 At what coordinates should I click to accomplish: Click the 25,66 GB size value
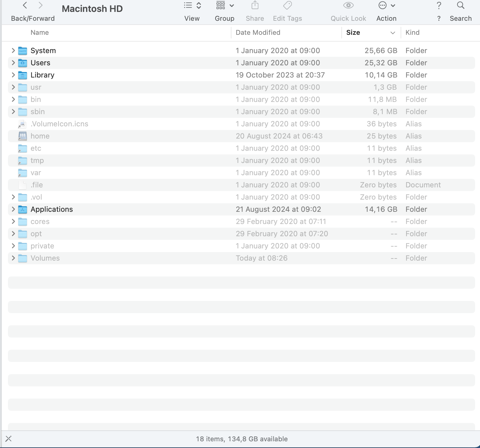click(x=381, y=51)
